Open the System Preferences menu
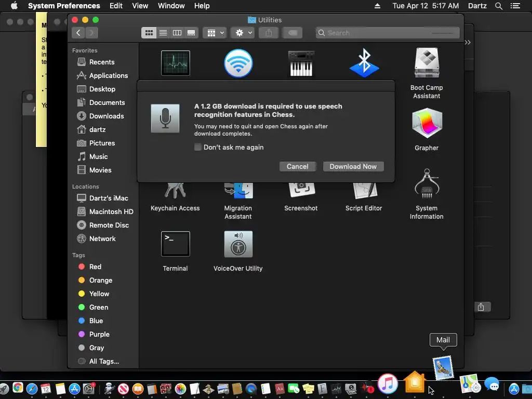Image resolution: width=532 pixels, height=399 pixels. (x=64, y=6)
